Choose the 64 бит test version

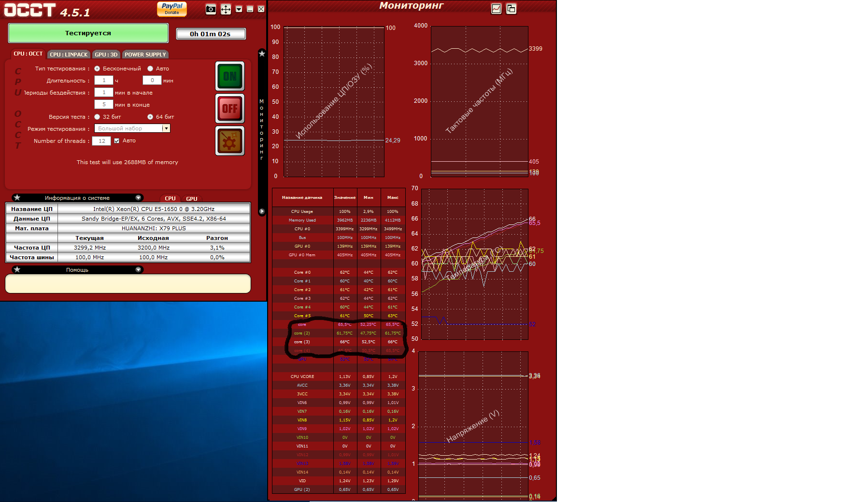click(150, 117)
